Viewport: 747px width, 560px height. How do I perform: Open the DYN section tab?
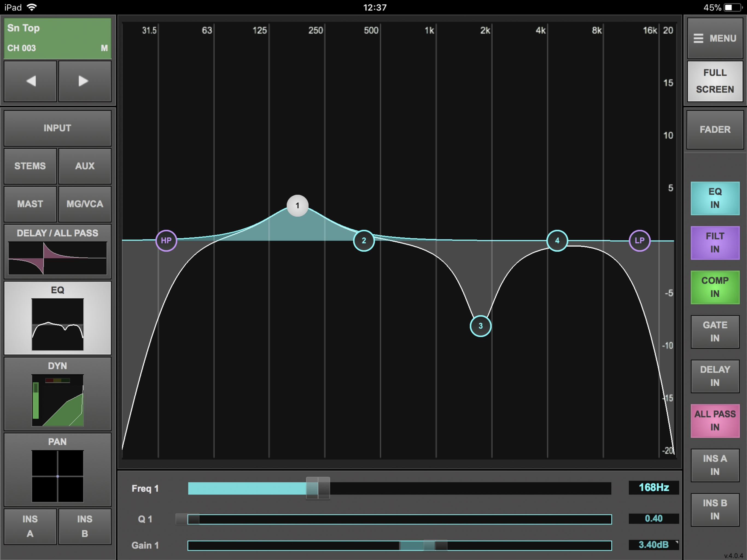pyautogui.click(x=57, y=394)
